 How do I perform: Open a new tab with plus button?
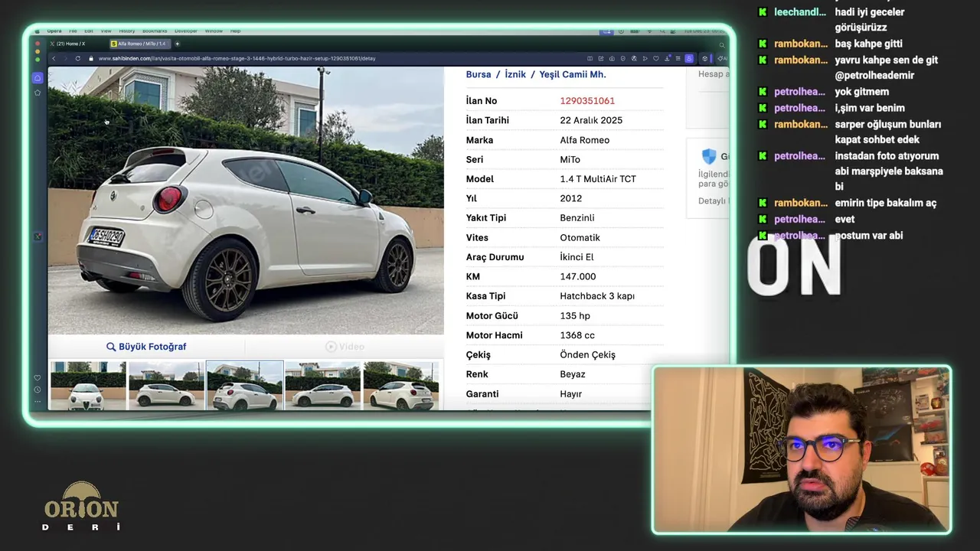(178, 44)
